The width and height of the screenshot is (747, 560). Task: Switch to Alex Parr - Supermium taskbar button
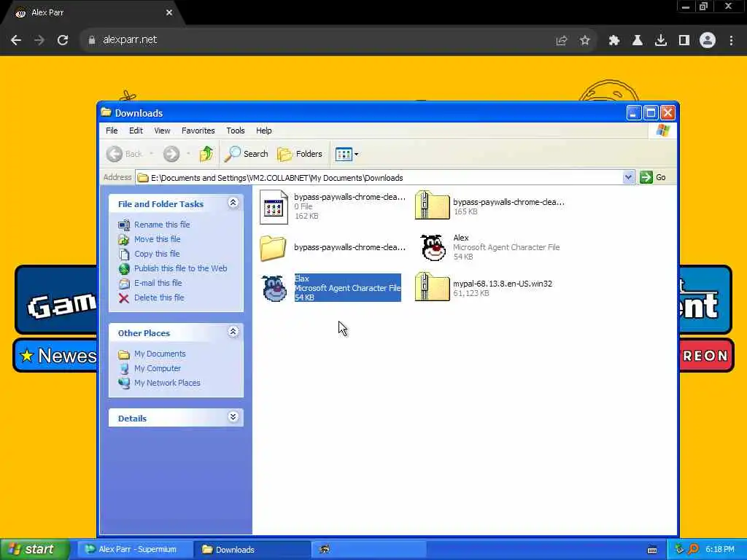135,550
